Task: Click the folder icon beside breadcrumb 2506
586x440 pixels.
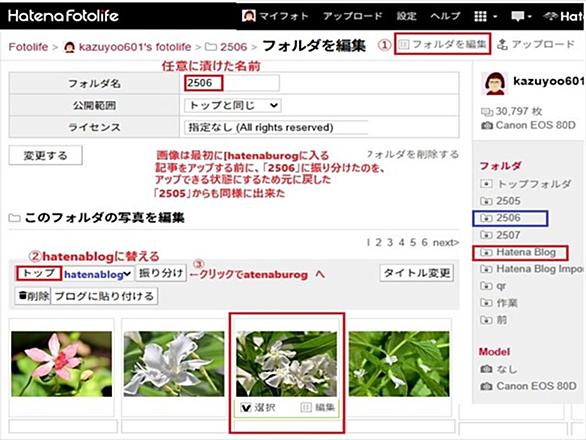Action: [x=211, y=47]
